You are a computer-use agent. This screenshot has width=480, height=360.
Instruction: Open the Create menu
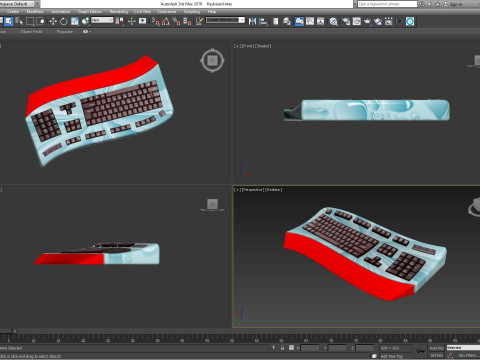[13, 12]
